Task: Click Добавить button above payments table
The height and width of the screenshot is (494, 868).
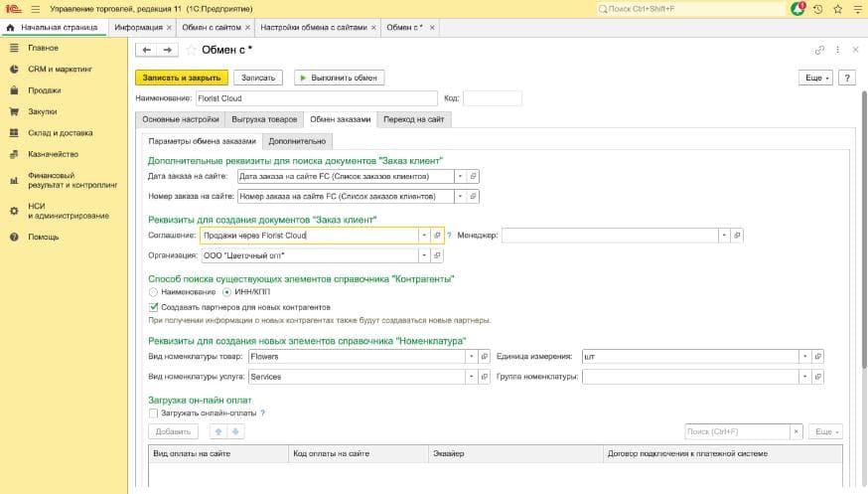Action: click(173, 431)
